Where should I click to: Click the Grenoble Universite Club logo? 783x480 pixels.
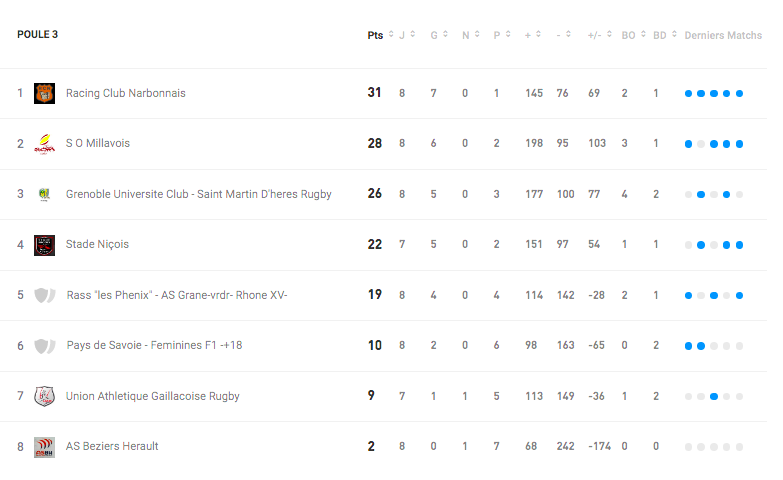(x=44, y=194)
